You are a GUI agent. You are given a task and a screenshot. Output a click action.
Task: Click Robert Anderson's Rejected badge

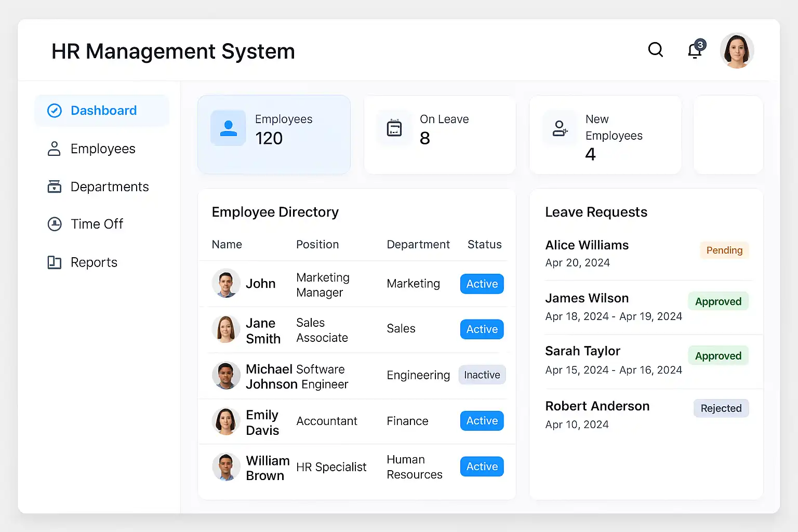click(721, 408)
